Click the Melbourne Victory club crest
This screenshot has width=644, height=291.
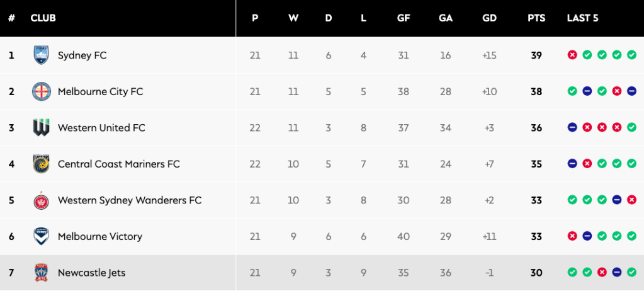[42, 236]
